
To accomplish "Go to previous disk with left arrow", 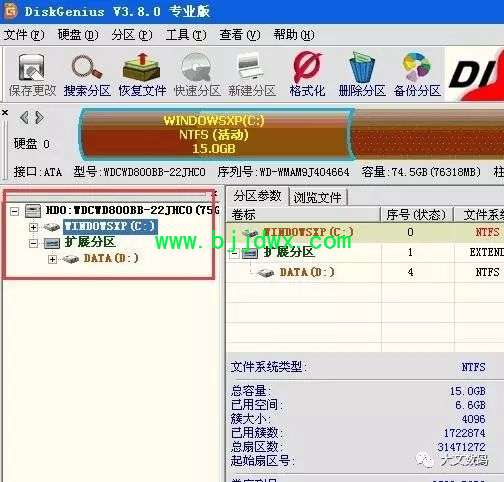I will pos(24,117).
